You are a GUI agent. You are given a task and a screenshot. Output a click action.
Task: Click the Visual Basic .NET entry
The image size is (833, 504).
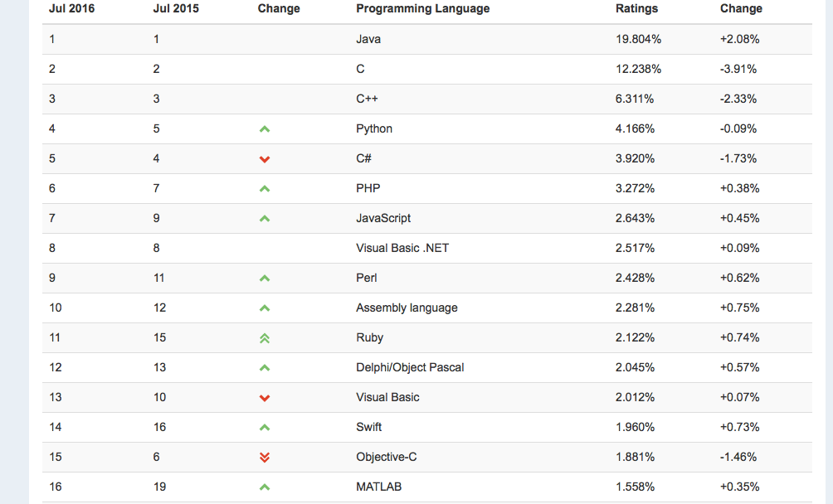(x=402, y=248)
